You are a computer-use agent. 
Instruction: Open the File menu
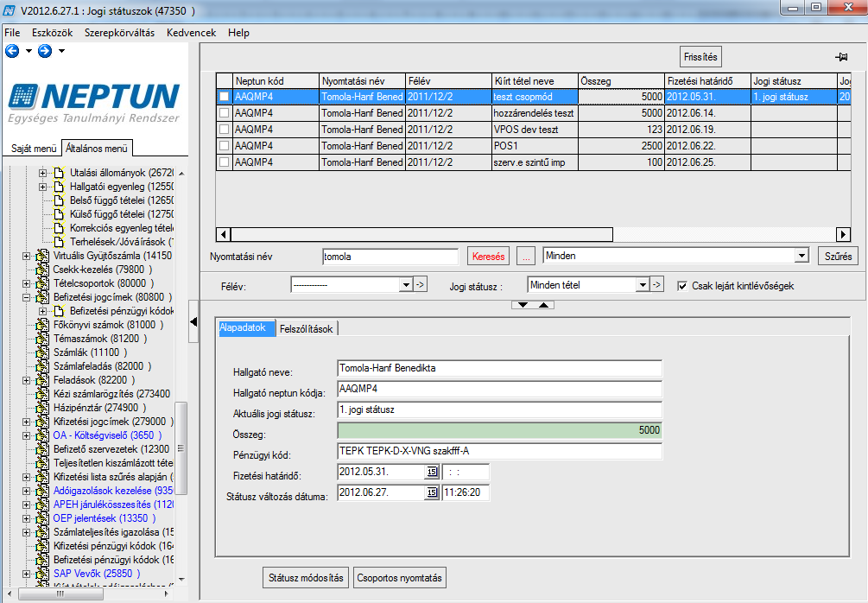click(12, 33)
